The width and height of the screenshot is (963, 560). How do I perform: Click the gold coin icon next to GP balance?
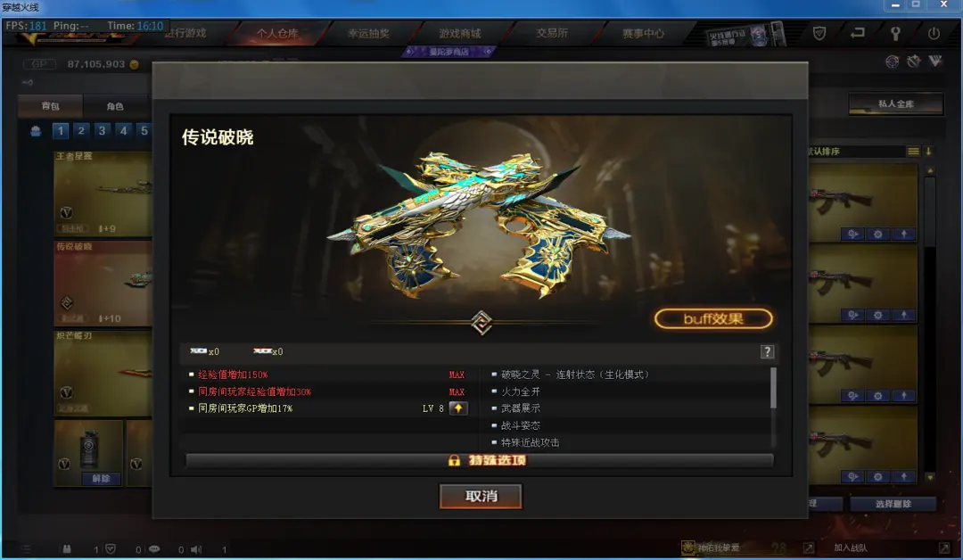tap(134, 64)
